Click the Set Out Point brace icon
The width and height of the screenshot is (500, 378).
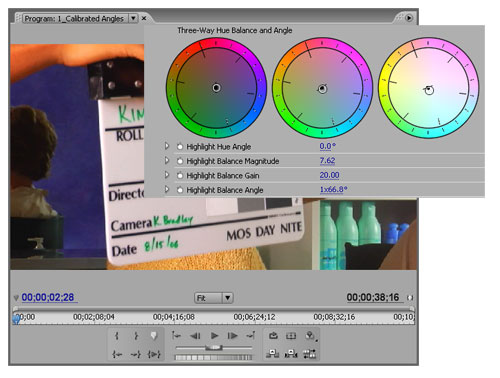136,336
